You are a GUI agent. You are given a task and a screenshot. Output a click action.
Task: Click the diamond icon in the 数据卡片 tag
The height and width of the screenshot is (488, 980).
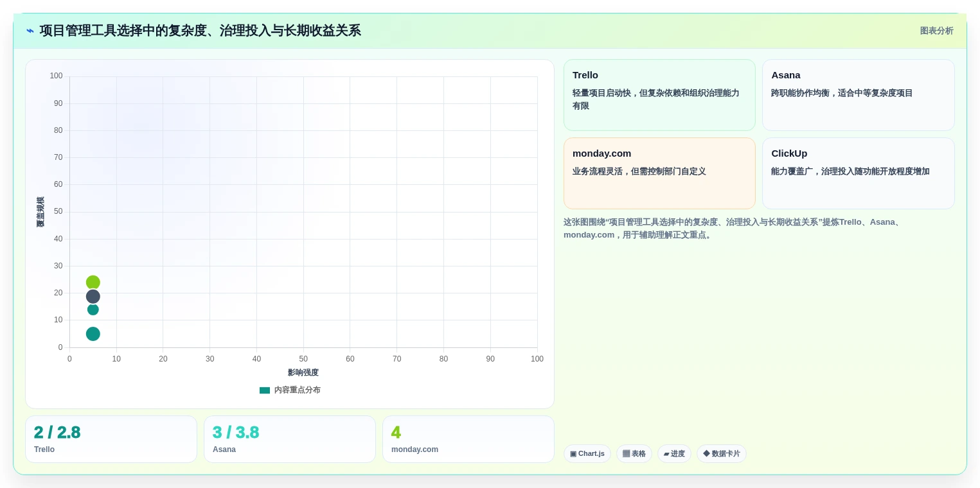[x=706, y=453]
